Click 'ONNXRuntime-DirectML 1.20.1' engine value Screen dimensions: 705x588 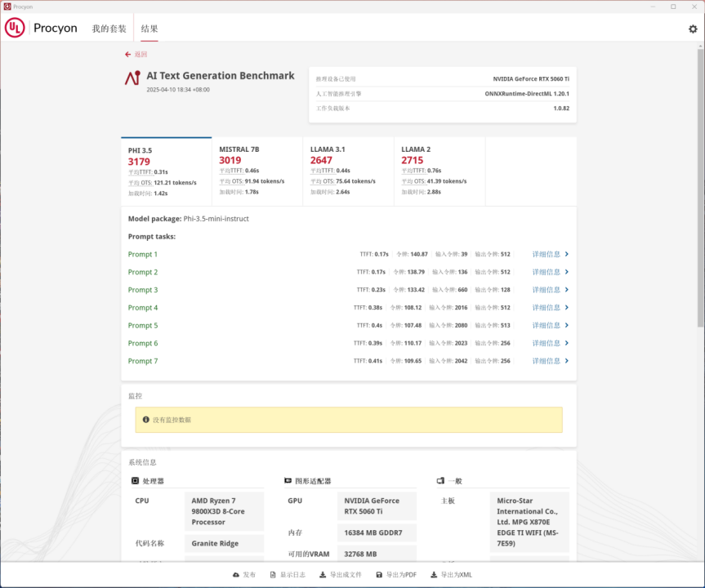coord(527,93)
